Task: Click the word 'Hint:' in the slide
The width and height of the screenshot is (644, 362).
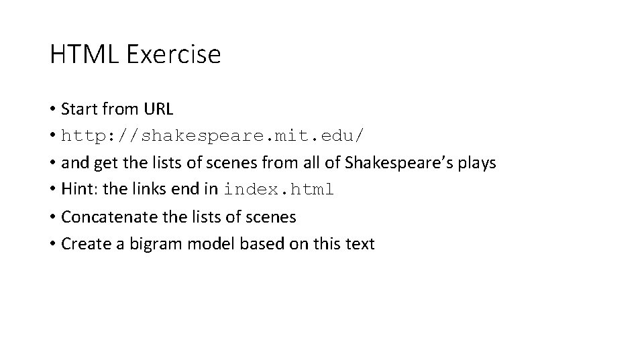Action: click(x=80, y=189)
